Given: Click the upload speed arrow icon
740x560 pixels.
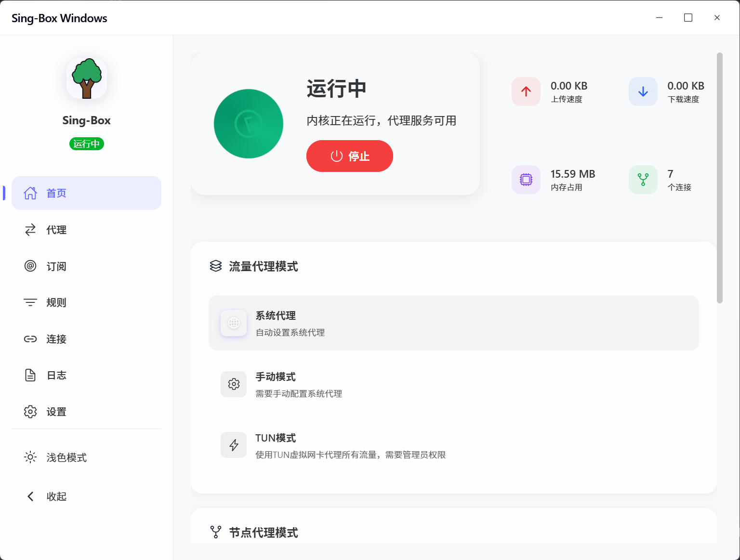Looking at the screenshot, I should click(x=526, y=91).
